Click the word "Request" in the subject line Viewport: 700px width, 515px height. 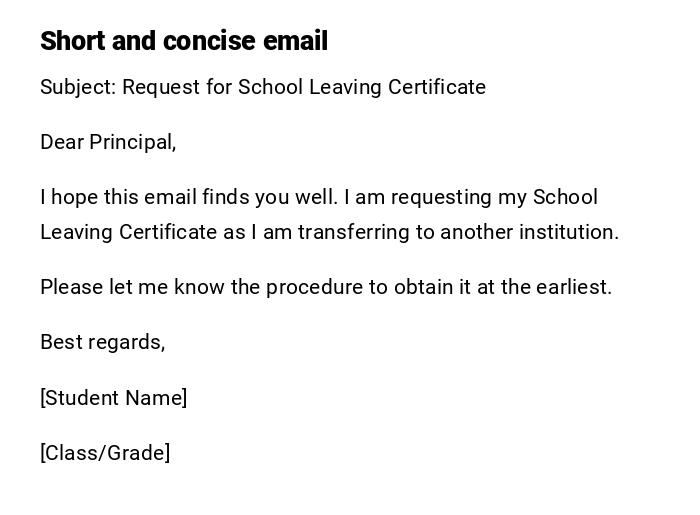tap(161, 87)
